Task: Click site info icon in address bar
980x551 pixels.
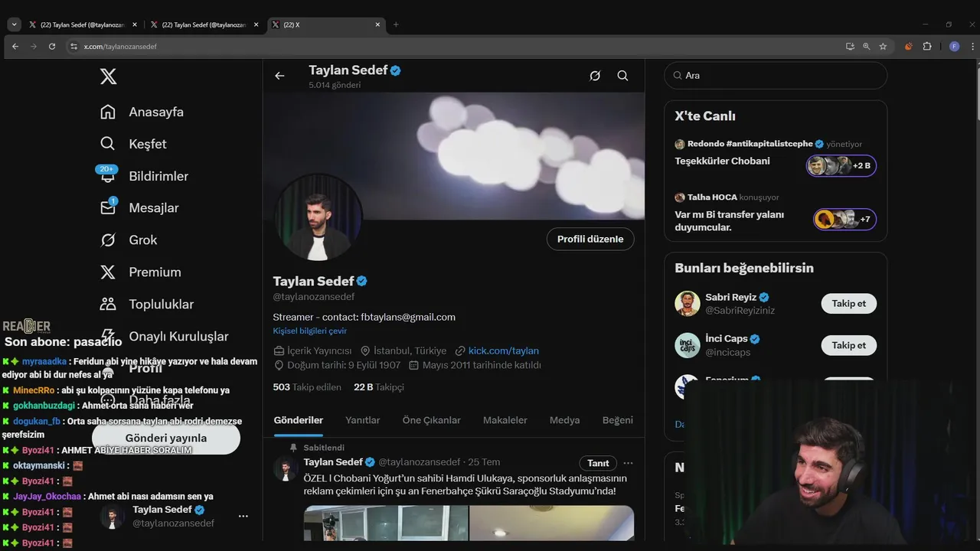Action: (73, 47)
